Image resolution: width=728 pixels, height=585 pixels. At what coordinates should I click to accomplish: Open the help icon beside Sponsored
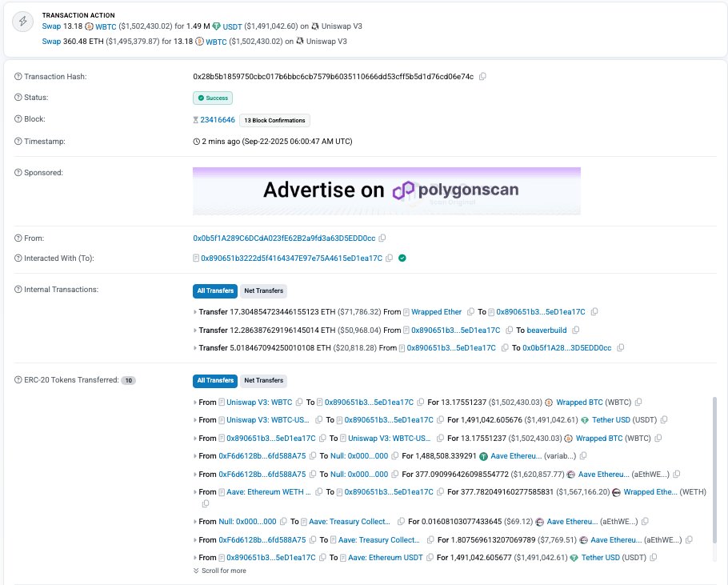[18, 173]
